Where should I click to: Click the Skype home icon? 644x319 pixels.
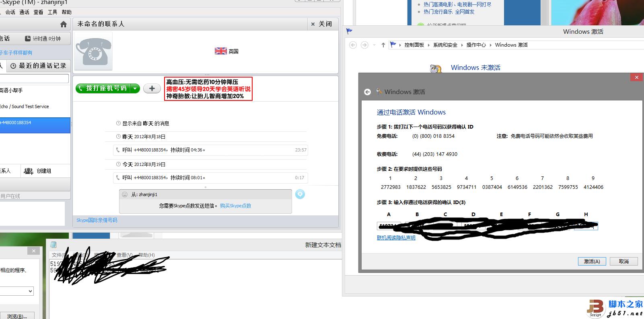point(63,25)
